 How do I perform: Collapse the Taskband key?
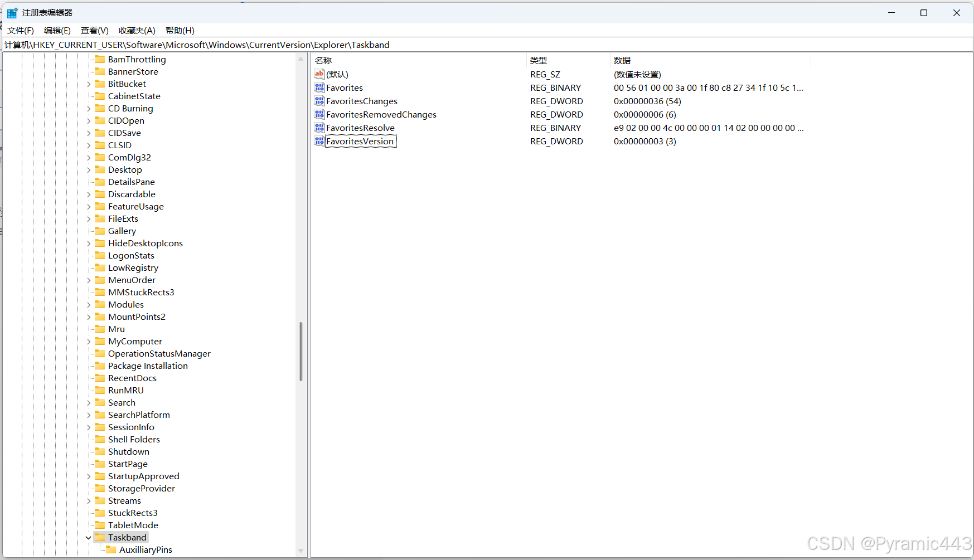pos(89,538)
